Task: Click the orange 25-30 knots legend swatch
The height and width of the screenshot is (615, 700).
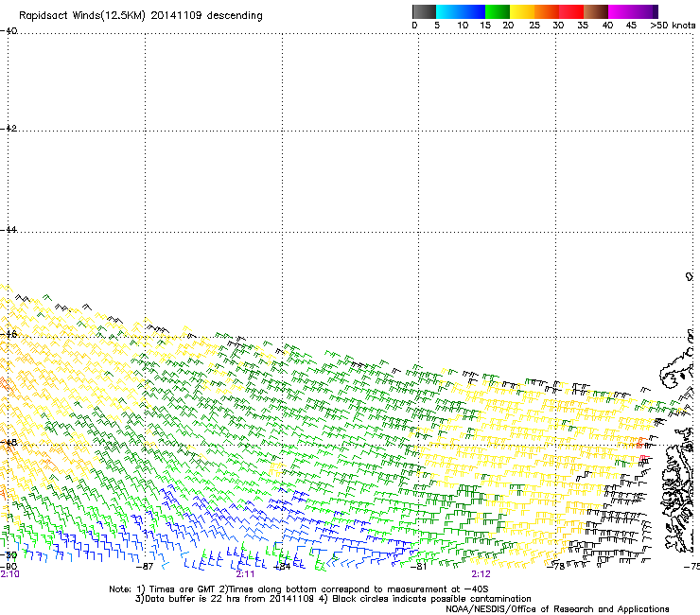Action: [547, 11]
